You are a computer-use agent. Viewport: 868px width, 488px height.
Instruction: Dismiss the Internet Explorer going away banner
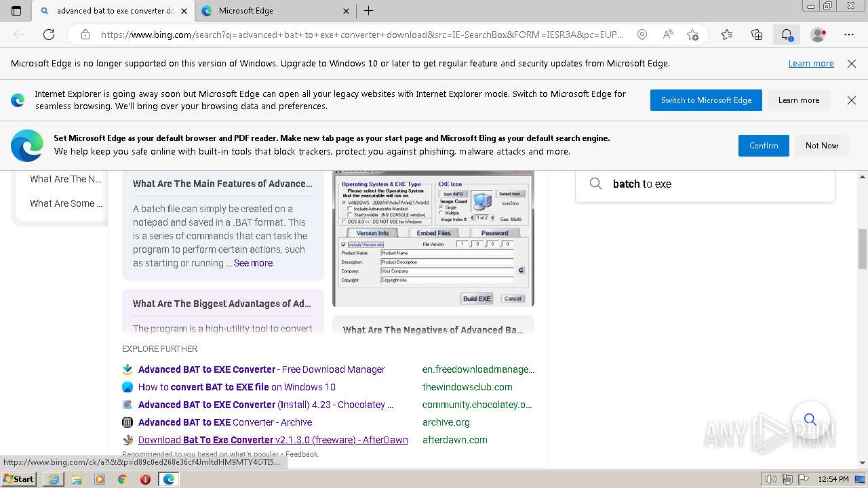coord(852,100)
